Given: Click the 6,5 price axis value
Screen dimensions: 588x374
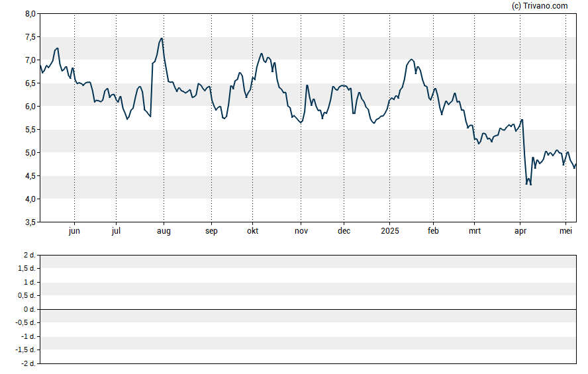Looking at the screenshot, I should 30,83.
